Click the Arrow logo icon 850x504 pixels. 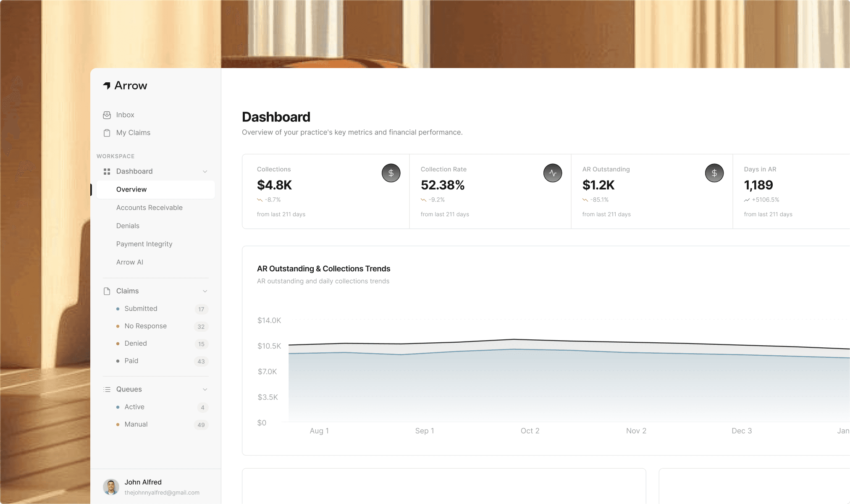click(107, 86)
